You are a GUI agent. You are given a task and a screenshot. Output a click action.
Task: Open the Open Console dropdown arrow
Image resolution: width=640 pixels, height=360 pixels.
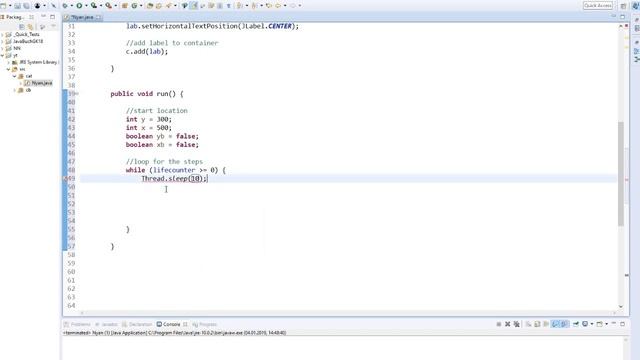606,324
